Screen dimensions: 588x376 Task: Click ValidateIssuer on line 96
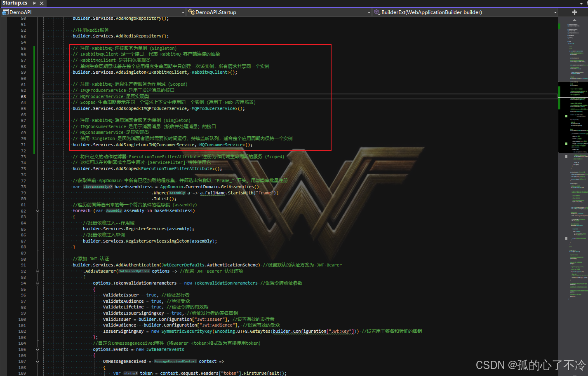(x=121, y=295)
